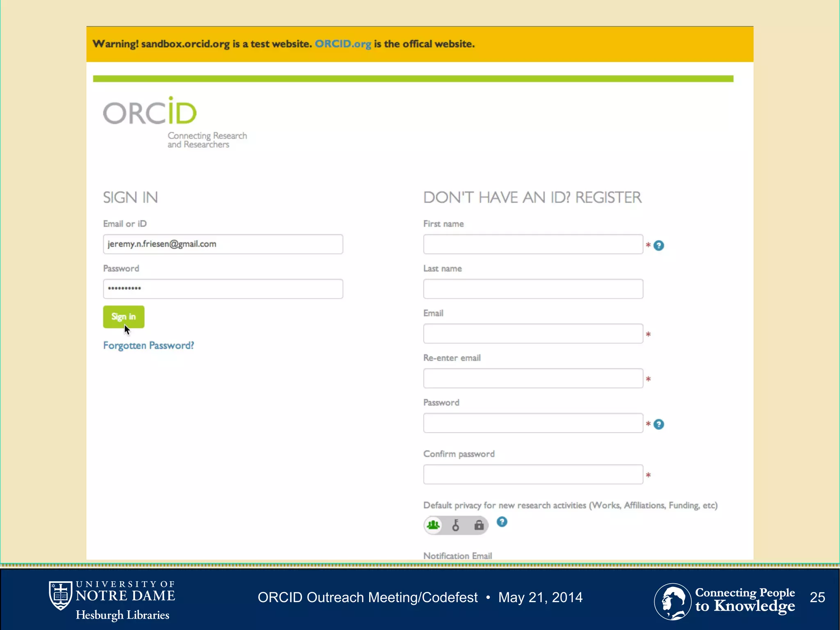Click the "Notification Email" label
The height and width of the screenshot is (630, 840).
tap(457, 555)
